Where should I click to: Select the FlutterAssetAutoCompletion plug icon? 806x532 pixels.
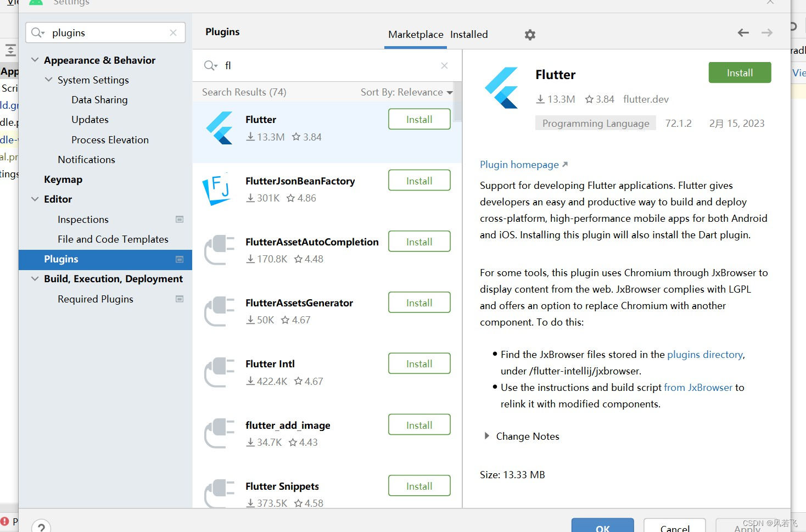coord(219,250)
